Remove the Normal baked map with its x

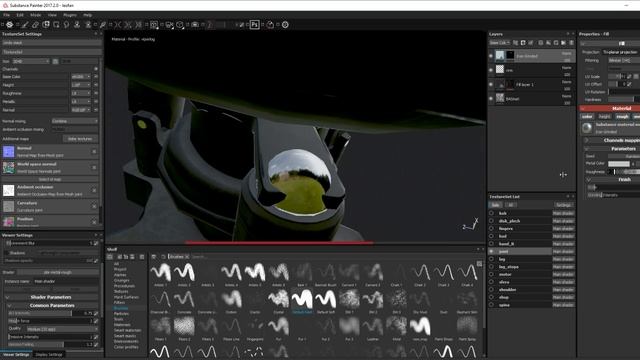pos(94,151)
